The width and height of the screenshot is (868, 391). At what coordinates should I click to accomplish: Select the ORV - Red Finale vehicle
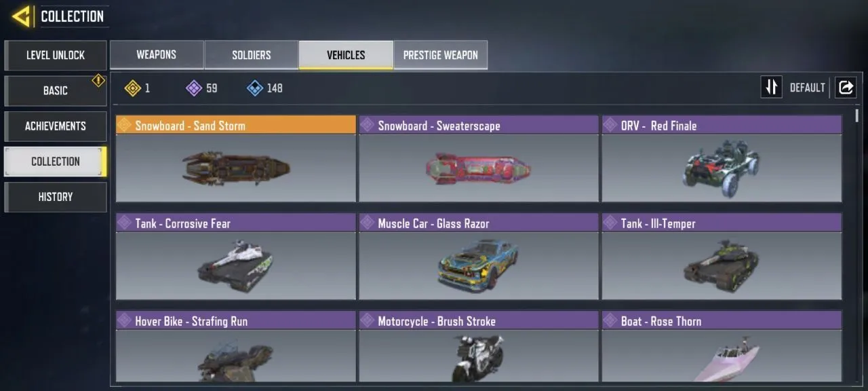click(722, 159)
